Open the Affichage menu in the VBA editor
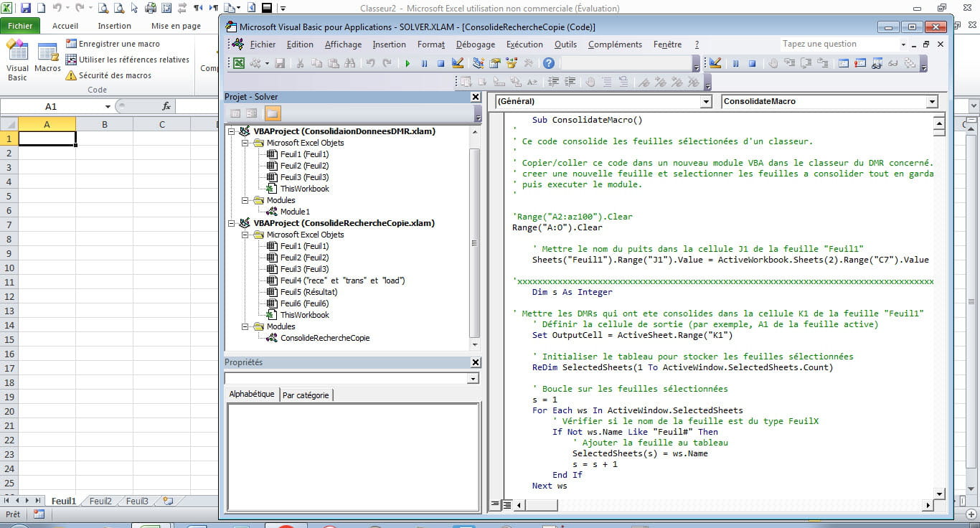 [x=343, y=44]
